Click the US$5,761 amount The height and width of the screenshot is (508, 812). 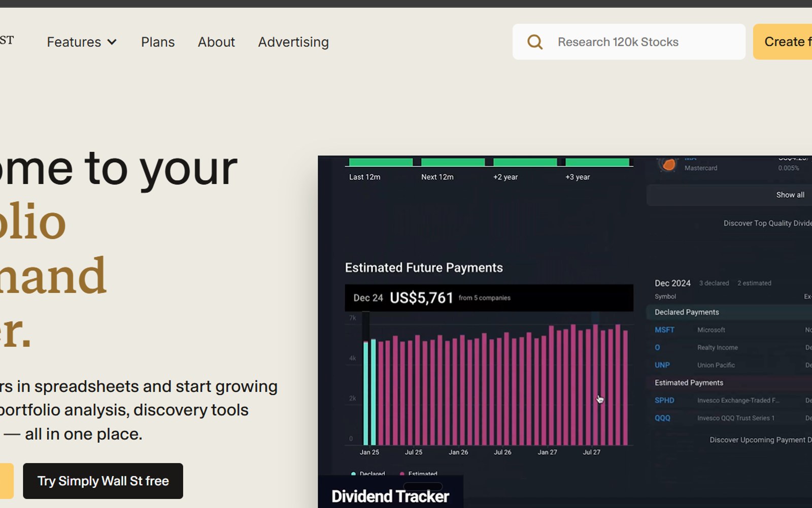(x=421, y=298)
